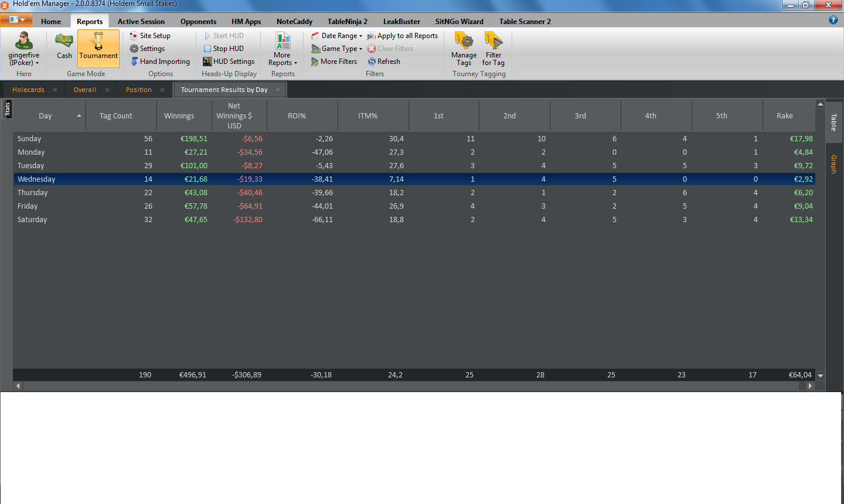Close the Holecards report tab
This screenshot has width=844, height=504.
(x=55, y=90)
